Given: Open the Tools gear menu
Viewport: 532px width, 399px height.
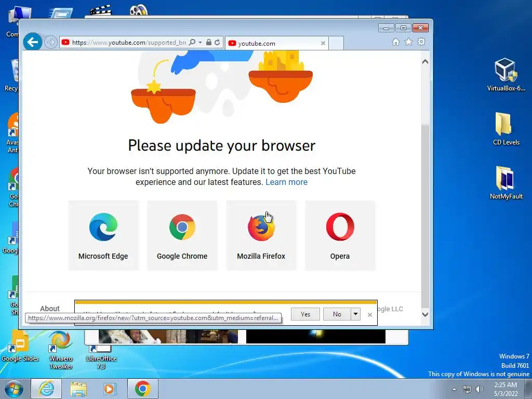Looking at the screenshot, I should click(x=421, y=42).
